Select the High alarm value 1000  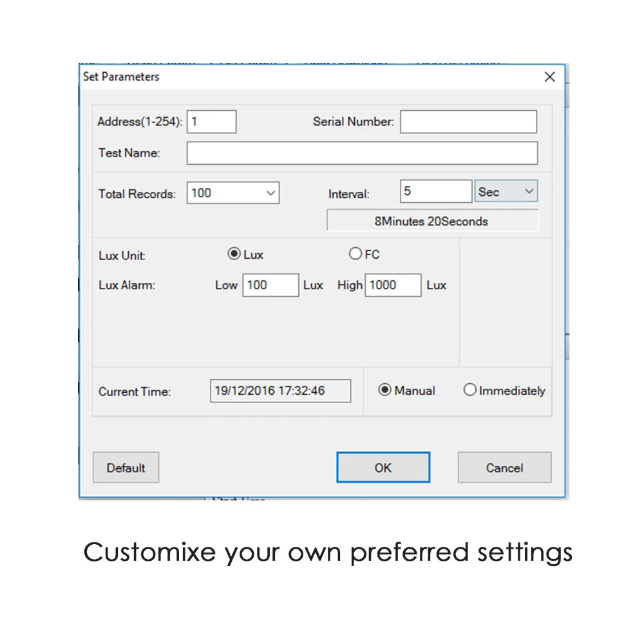393,285
